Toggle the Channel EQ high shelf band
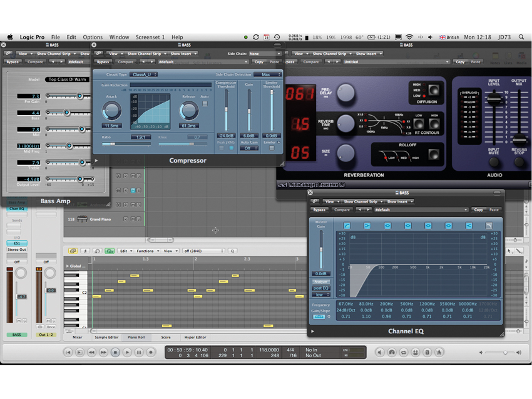 [x=469, y=225]
